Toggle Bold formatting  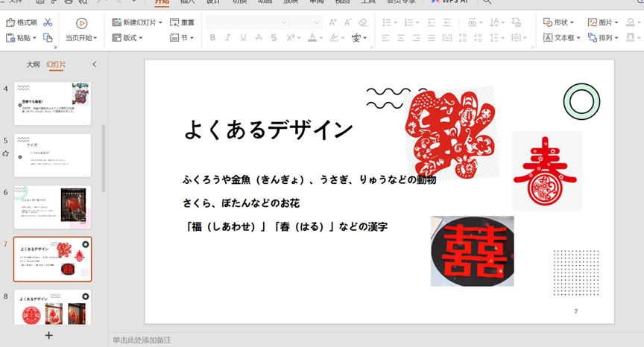(212, 38)
